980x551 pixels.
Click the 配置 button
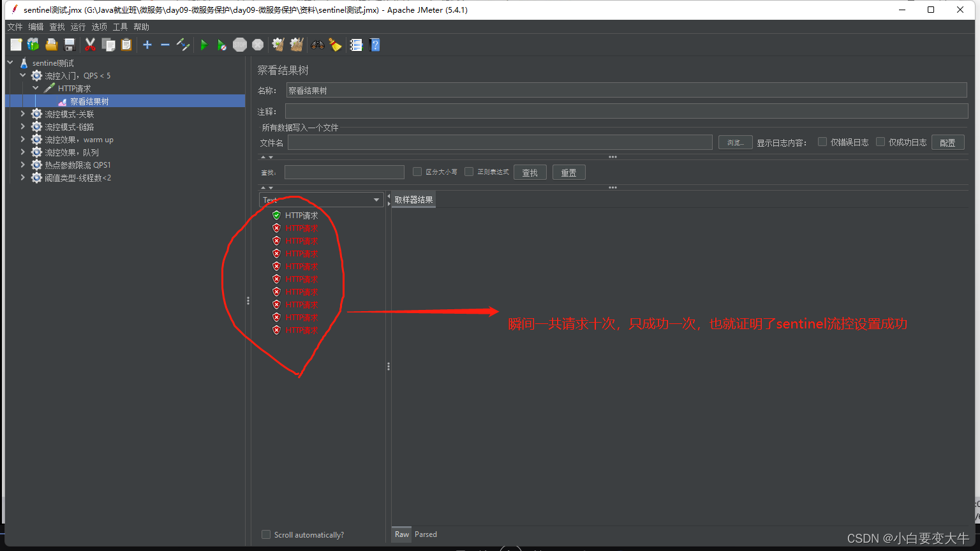pos(947,142)
